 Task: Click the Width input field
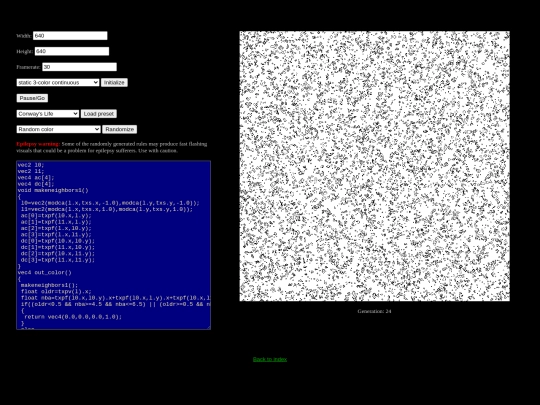tap(70, 36)
